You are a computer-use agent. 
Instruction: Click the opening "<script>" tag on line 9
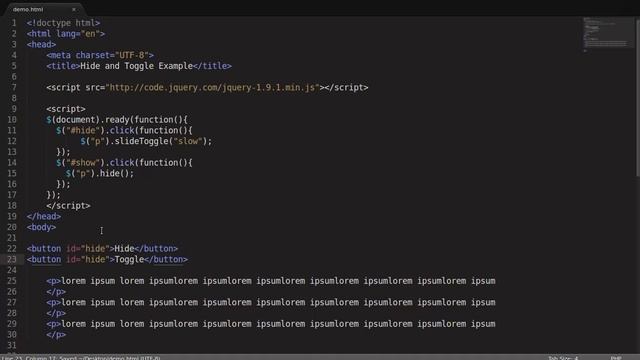66,109
